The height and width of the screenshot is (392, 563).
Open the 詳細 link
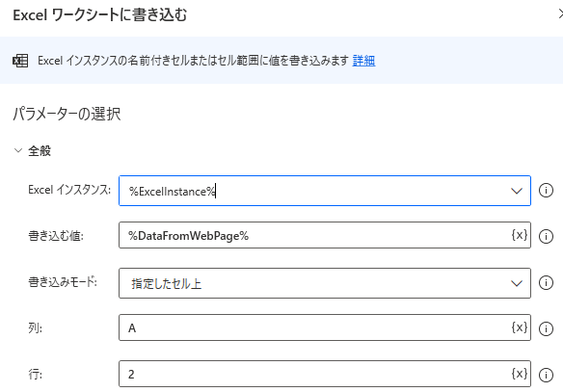[363, 61]
